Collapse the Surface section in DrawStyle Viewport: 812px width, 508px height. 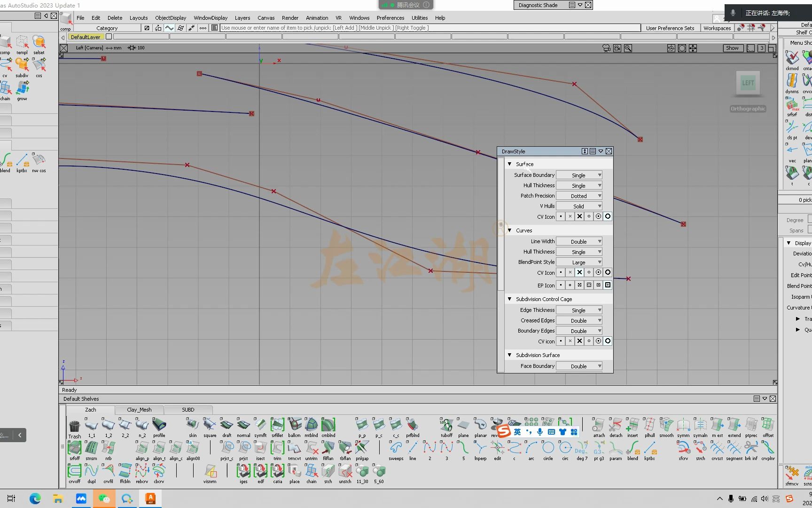click(x=509, y=164)
